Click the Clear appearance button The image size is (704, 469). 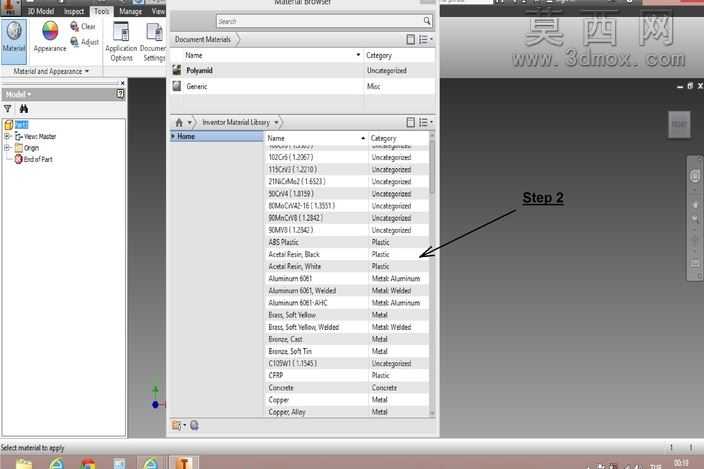click(83, 26)
